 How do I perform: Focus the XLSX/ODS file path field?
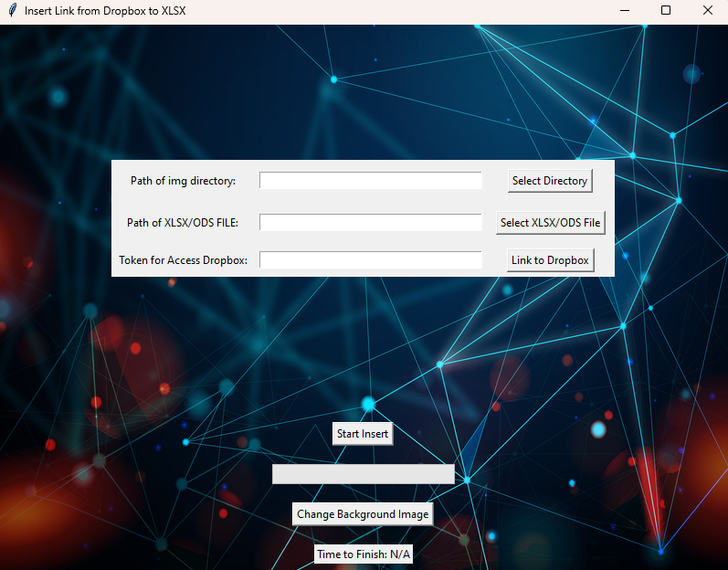(x=371, y=222)
